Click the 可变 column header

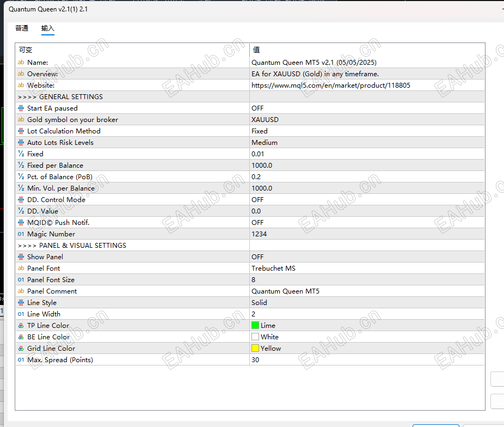[132, 50]
